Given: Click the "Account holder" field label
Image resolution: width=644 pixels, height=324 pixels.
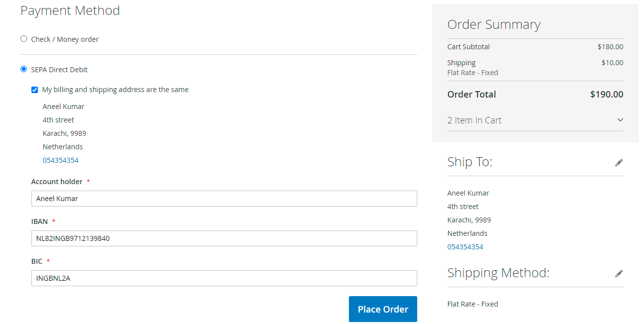Looking at the screenshot, I should coord(57,182).
